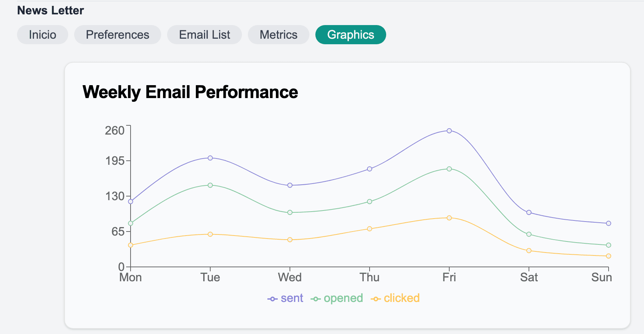
Task: Click the sent data point on Tuesday
Action: [210, 158]
